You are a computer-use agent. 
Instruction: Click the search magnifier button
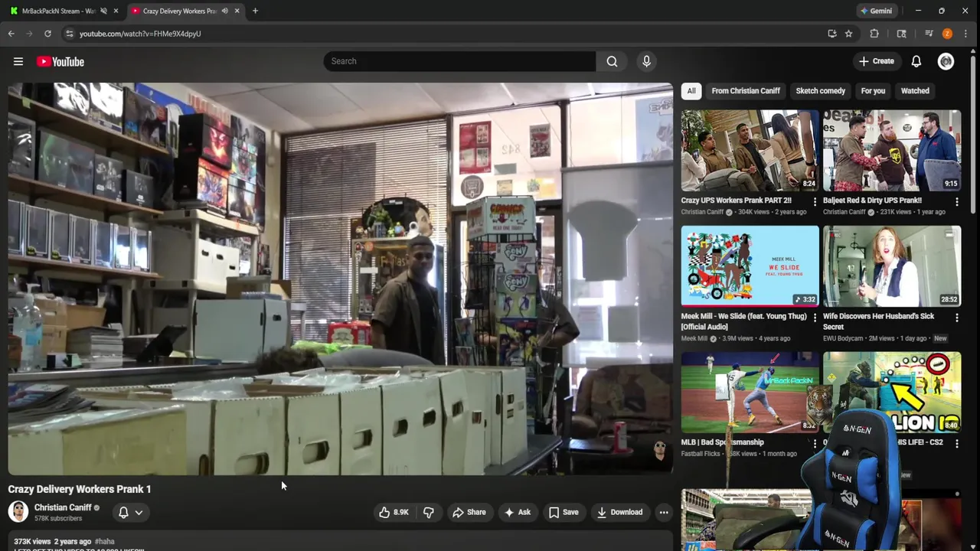612,61
